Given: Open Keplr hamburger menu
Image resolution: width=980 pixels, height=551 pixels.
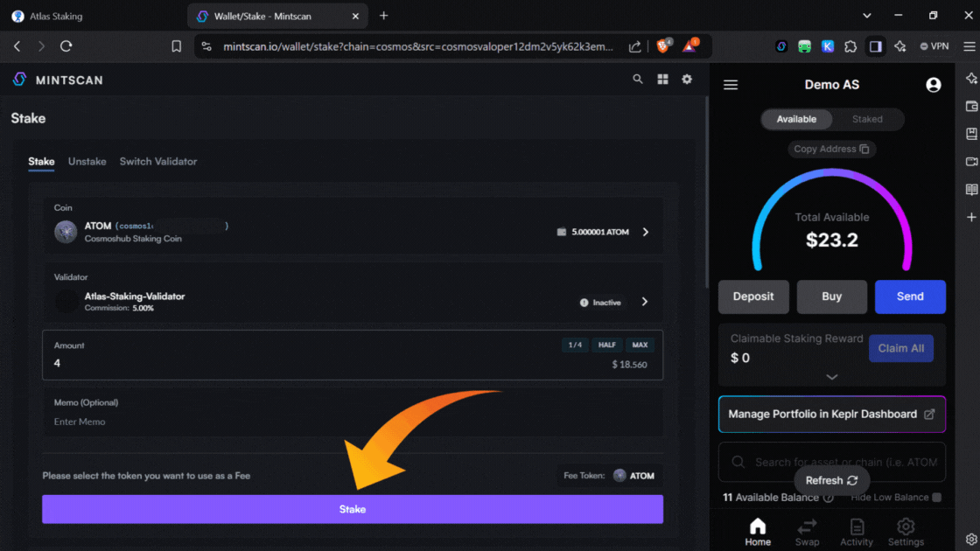Looking at the screenshot, I should pos(731,85).
